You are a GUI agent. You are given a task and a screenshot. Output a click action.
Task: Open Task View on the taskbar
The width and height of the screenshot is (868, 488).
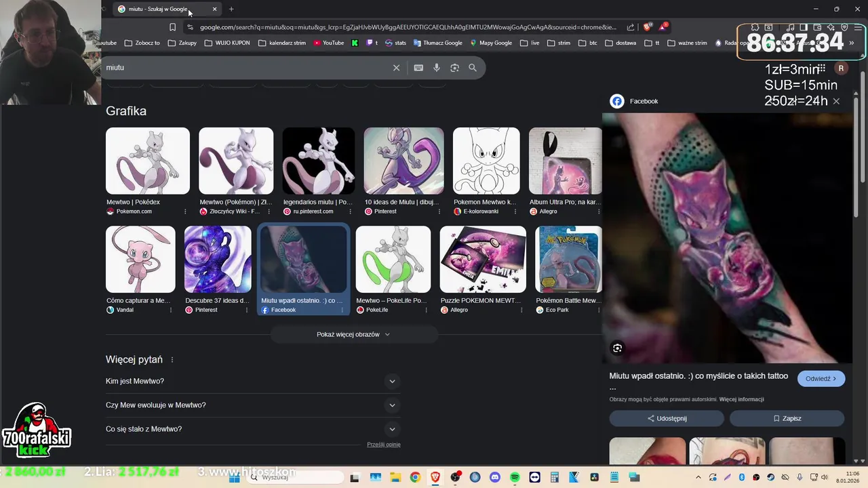pos(355,477)
